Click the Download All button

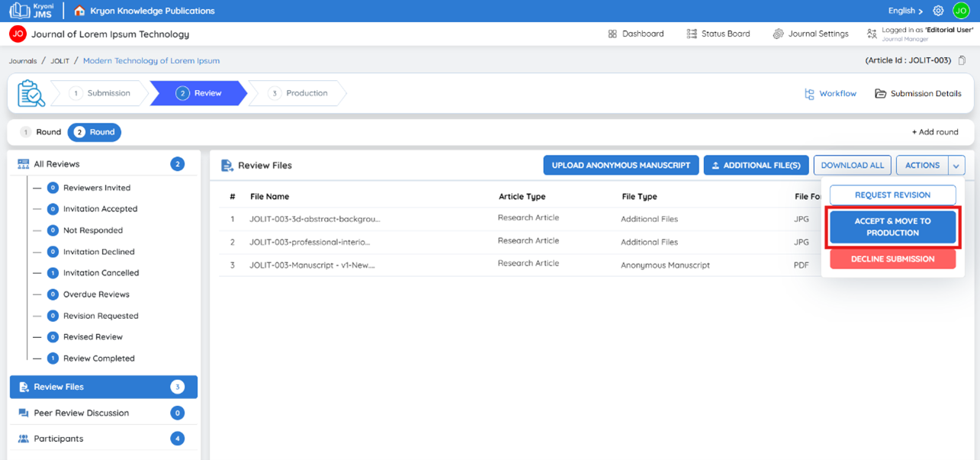tap(852, 166)
